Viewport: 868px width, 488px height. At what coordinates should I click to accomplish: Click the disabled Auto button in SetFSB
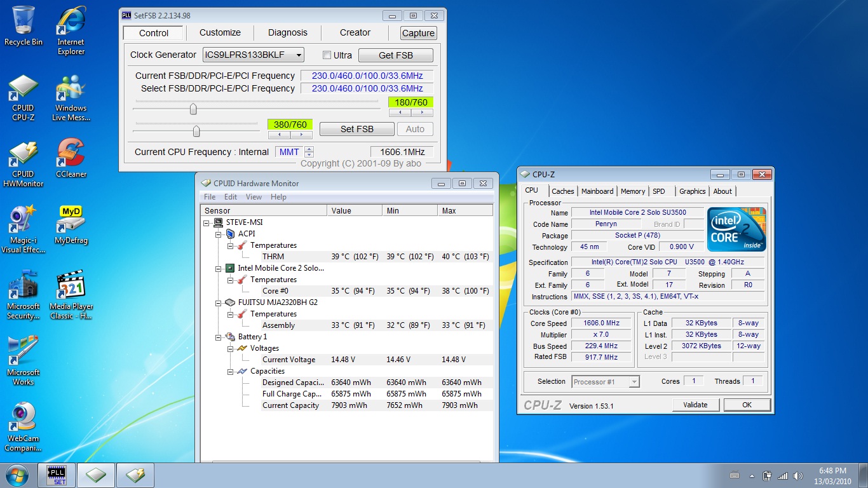coord(415,129)
